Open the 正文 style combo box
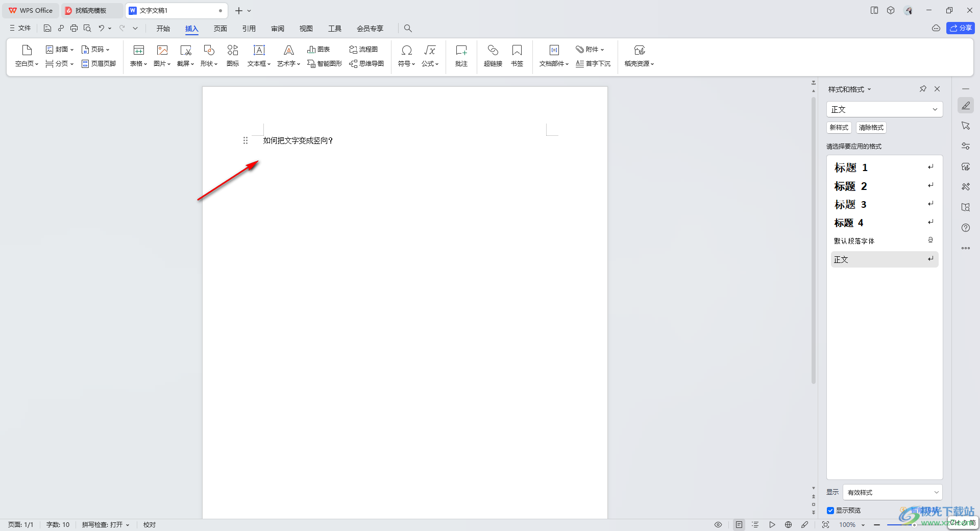This screenshot has height=531, width=980. (x=885, y=109)
